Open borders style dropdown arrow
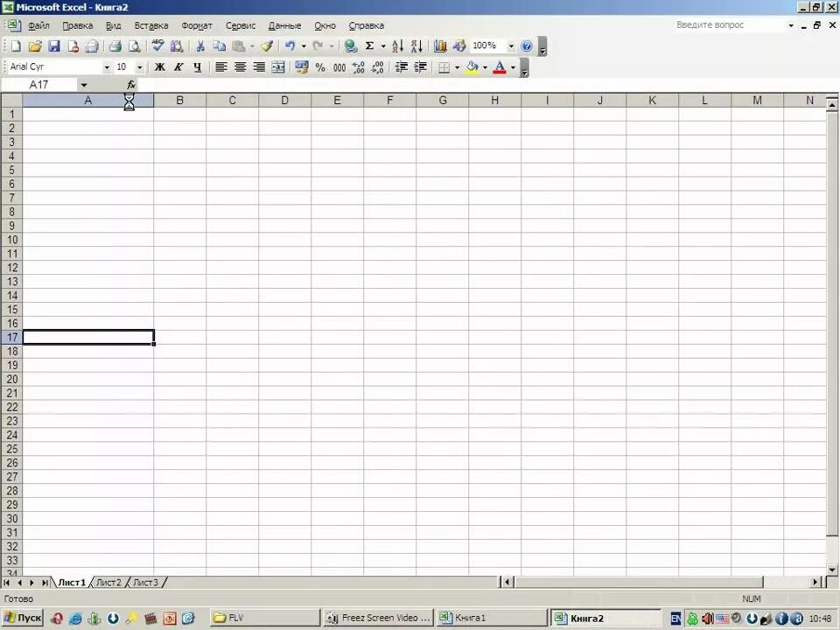This screenshot has width=840, height=630. click(x=457, y=67)
